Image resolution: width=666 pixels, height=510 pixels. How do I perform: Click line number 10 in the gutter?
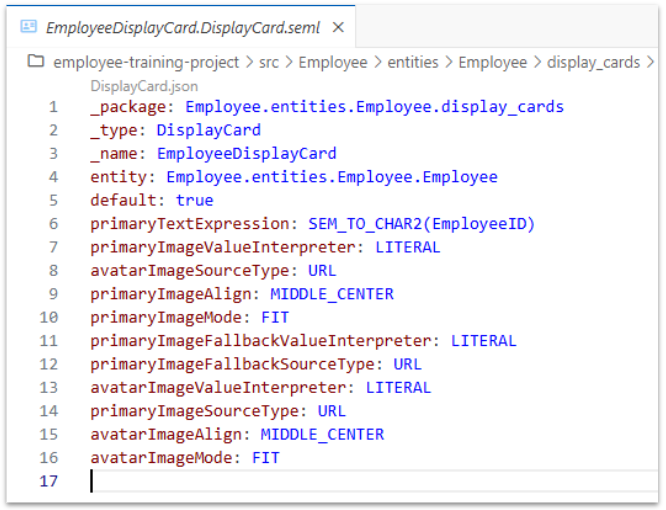(48, 317)
